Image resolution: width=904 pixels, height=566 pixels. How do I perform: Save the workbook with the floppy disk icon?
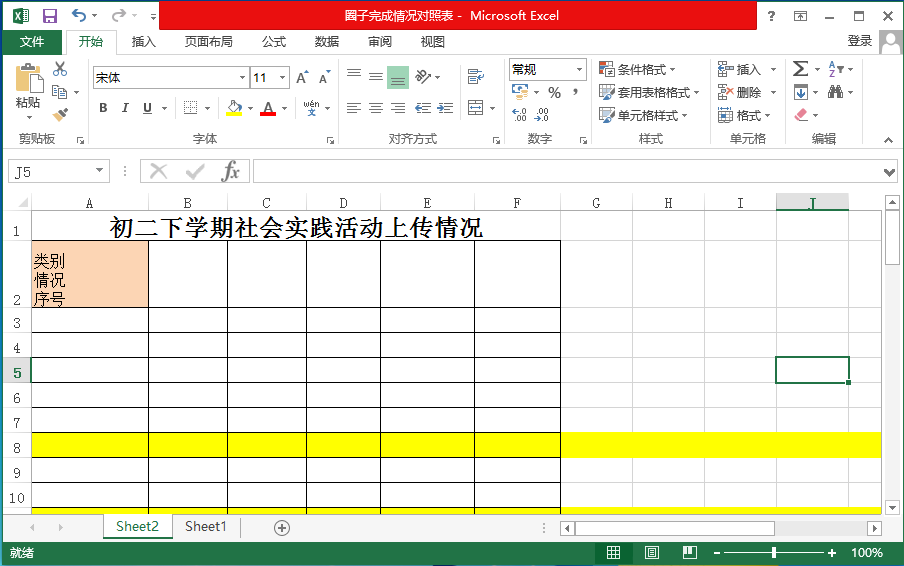(50, 16)
